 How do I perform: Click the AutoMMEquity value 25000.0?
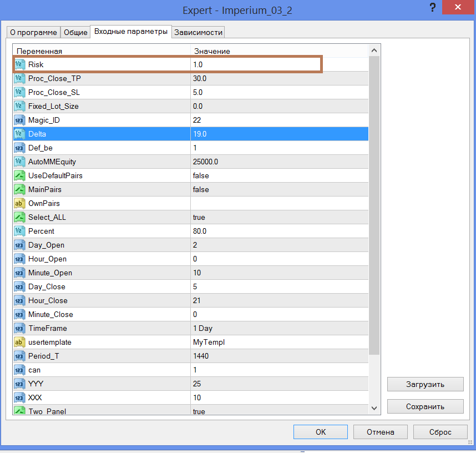[205, 162]
